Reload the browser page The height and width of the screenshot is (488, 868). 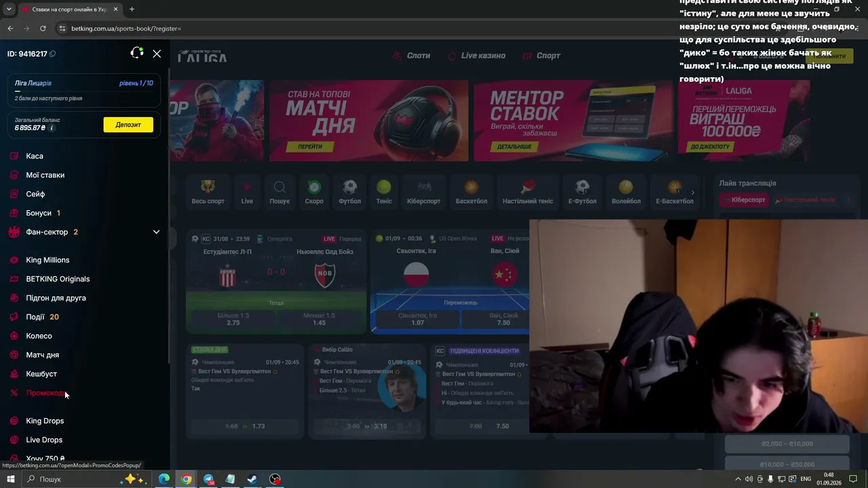43,28
